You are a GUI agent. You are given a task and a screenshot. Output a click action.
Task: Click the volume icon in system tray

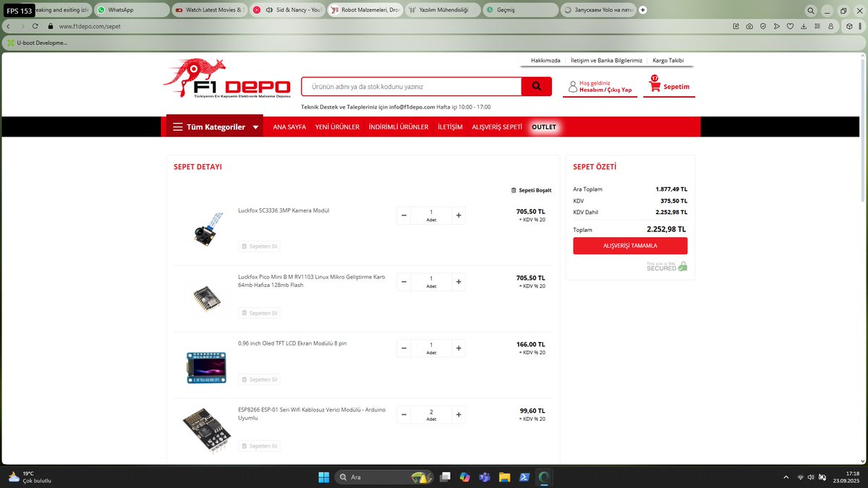pos(811,477)
